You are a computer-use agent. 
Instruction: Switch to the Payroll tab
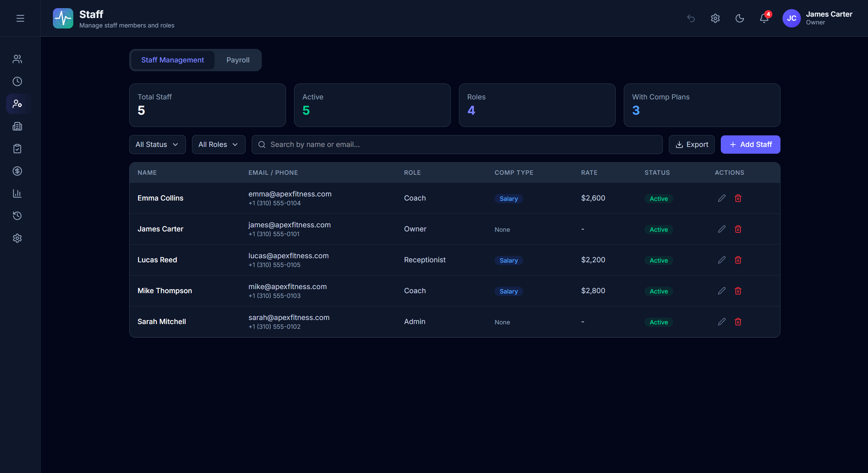238,60
